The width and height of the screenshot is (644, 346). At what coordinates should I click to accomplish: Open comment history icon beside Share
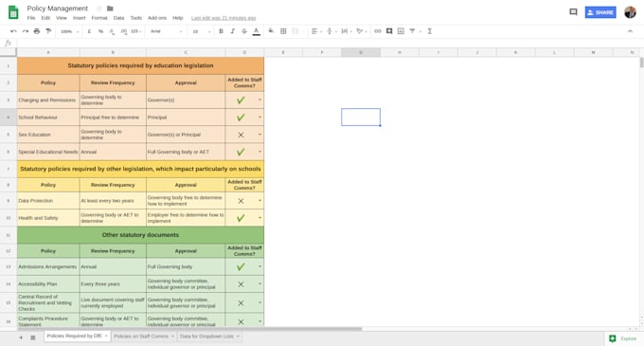coord(573,12)
